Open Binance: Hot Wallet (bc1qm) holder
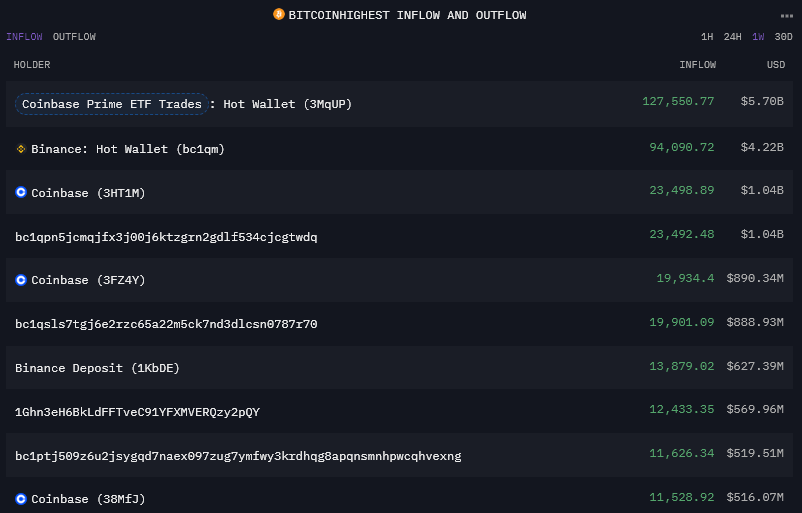This screenshot has width=802, height=513. (128, 149)
